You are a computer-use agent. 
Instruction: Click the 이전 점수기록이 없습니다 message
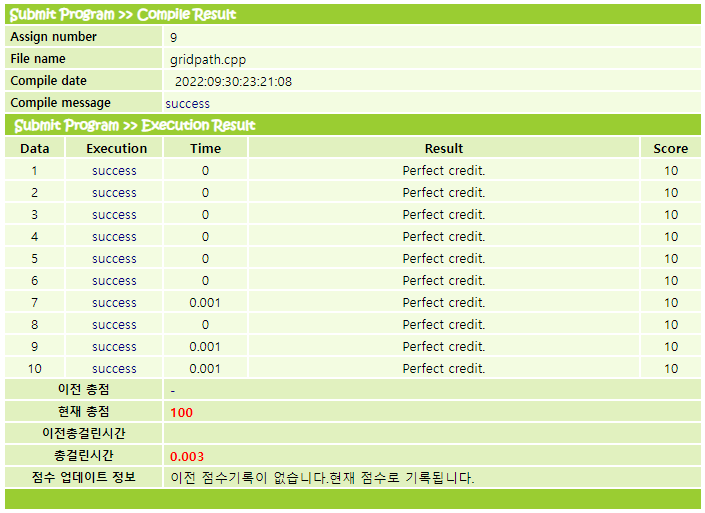(322, 477)
